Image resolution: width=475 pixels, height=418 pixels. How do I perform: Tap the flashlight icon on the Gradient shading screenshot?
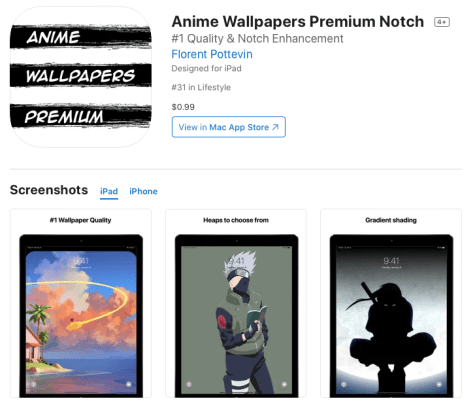click(x=344, y=384)
